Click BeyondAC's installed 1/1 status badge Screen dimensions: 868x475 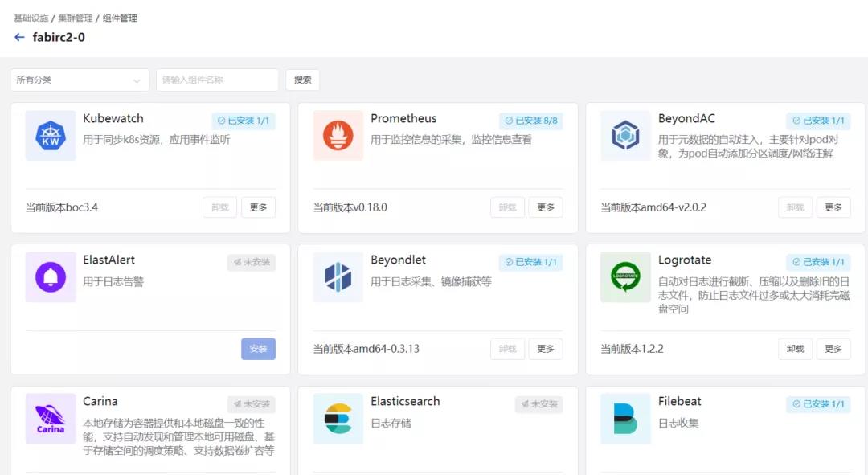(818, 121)
